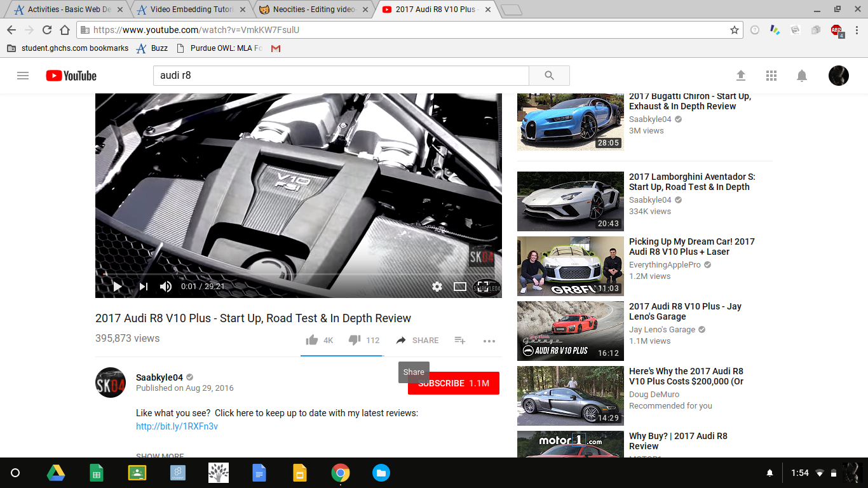868x488 pixels.
Task: Click the YouTube search magnifier button
Action: (549, 76)
